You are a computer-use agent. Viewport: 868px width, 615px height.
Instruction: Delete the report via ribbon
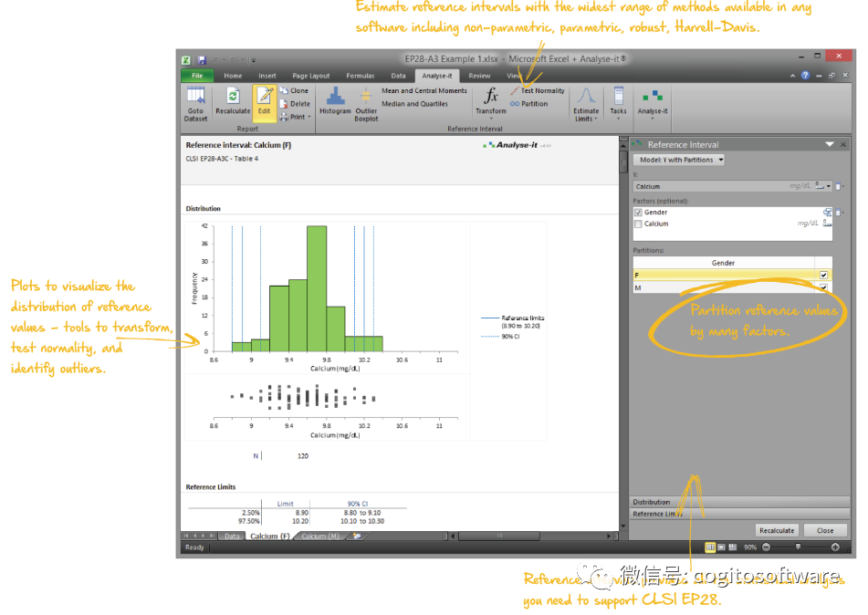point(295,103)
